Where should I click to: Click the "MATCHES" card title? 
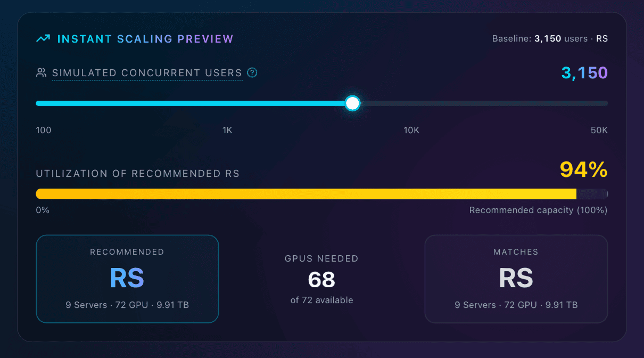coord(516,252)
